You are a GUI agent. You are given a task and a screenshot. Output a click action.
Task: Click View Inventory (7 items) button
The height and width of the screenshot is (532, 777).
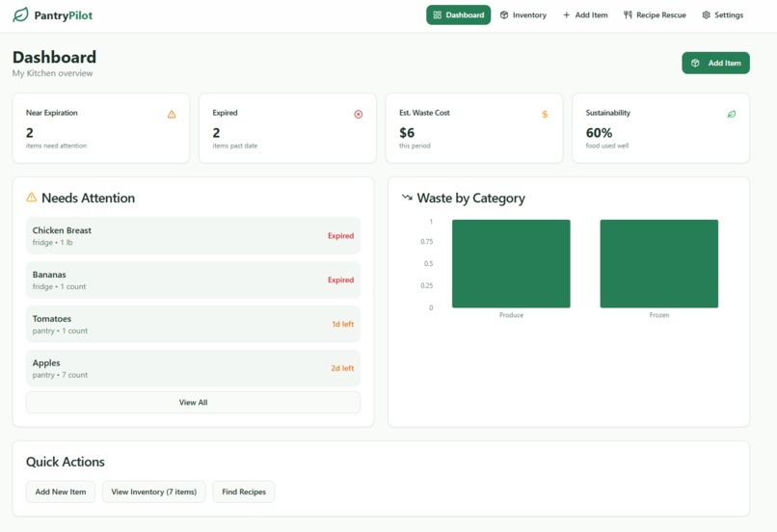point(154,492)
